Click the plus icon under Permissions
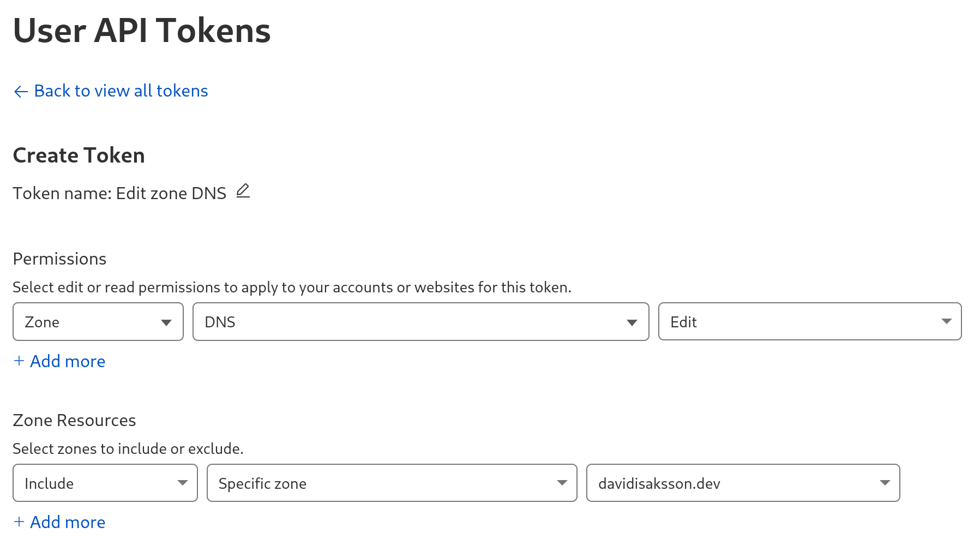Viewport: 980px width, 551px height. coord(19,361)
